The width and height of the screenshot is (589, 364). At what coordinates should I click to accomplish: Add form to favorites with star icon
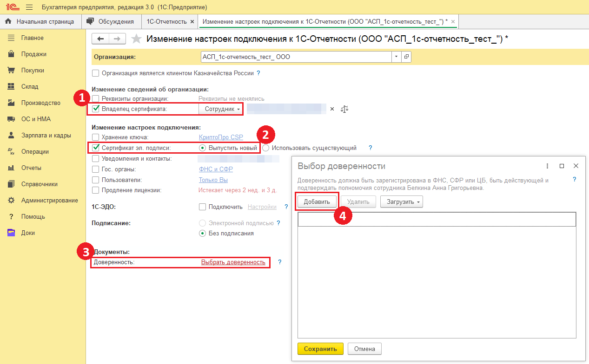(x=136, y=39)
